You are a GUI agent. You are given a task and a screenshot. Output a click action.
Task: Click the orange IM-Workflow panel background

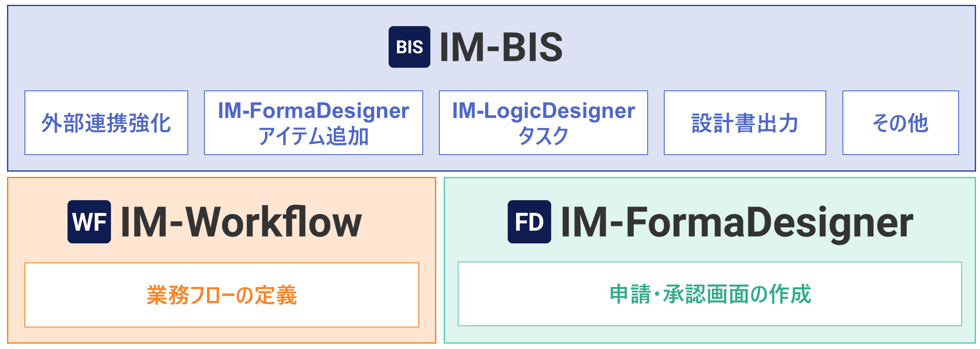(222, 252)
